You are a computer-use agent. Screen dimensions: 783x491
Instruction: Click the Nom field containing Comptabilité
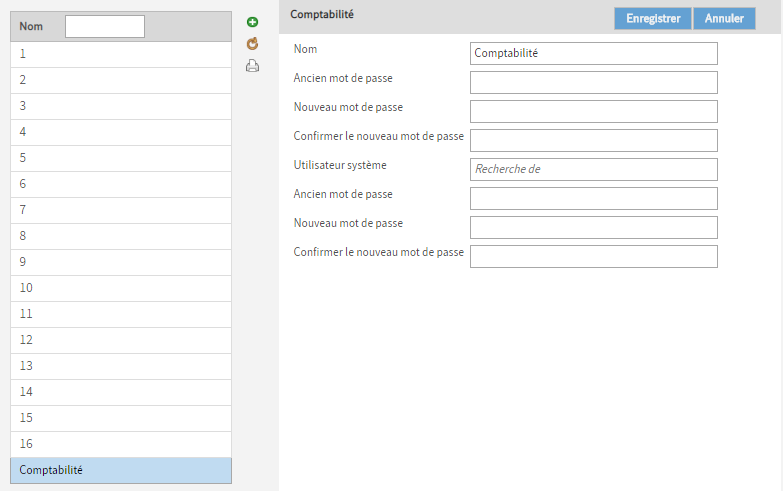(x=594, y=53)
